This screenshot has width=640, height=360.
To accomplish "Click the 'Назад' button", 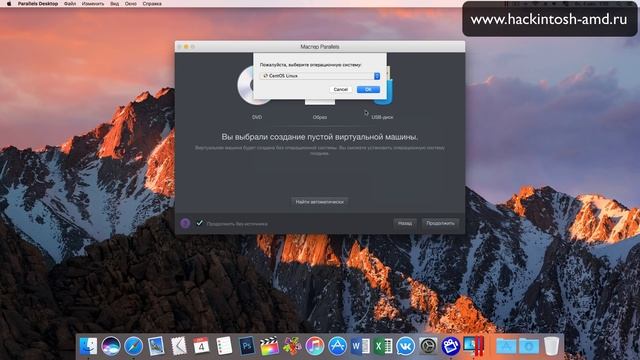I will coord(404,223).
